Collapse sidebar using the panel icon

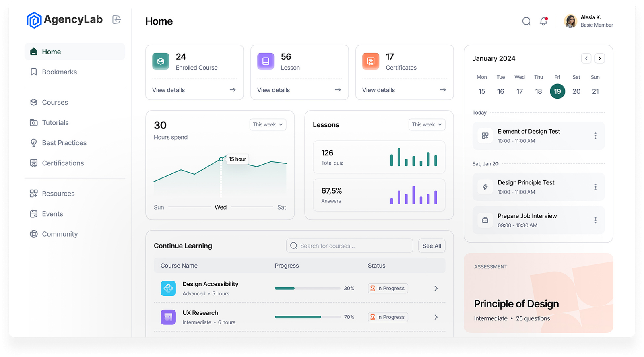tap(116, 19)
